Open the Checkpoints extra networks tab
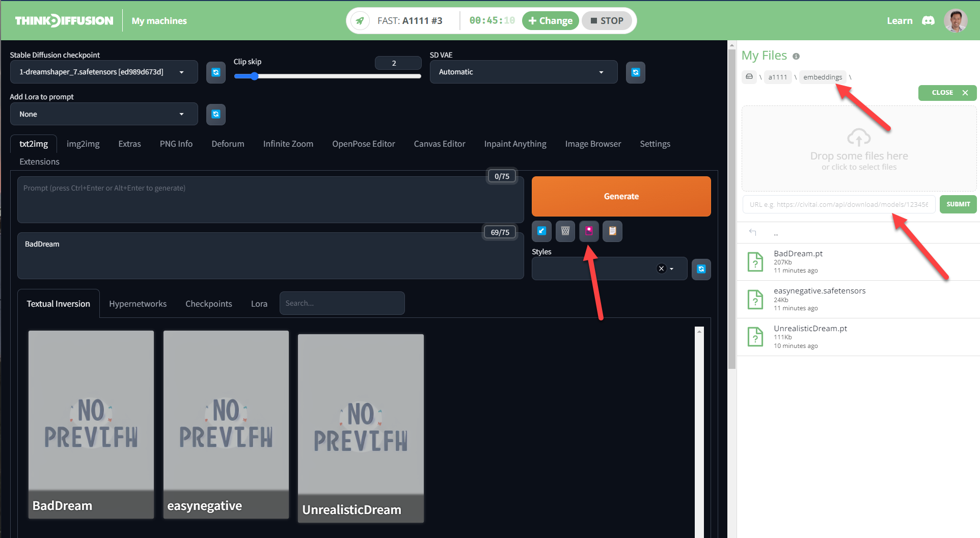Screen dimensions: 980x538 [x=209, y=304]
